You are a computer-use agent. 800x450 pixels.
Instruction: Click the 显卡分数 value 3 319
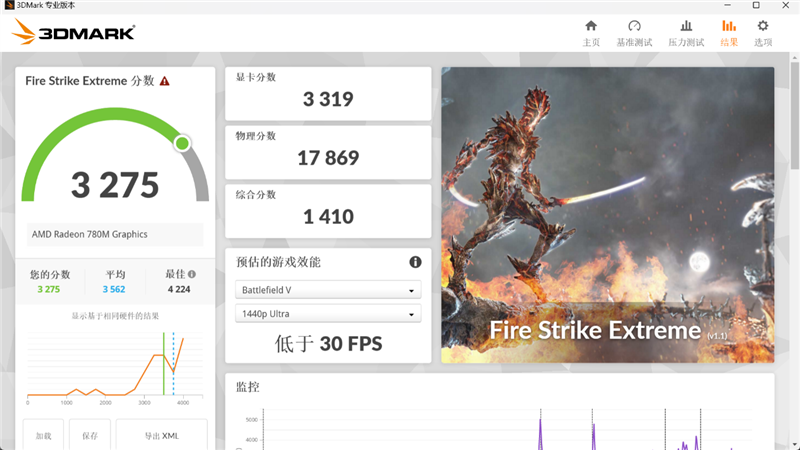coord(328,99)
